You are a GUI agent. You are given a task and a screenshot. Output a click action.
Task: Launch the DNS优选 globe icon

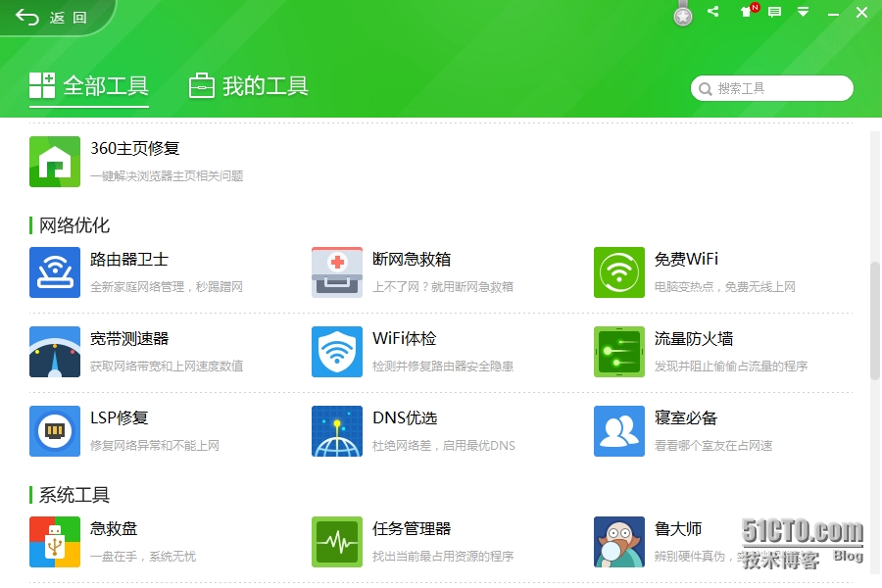pos(337,431)
